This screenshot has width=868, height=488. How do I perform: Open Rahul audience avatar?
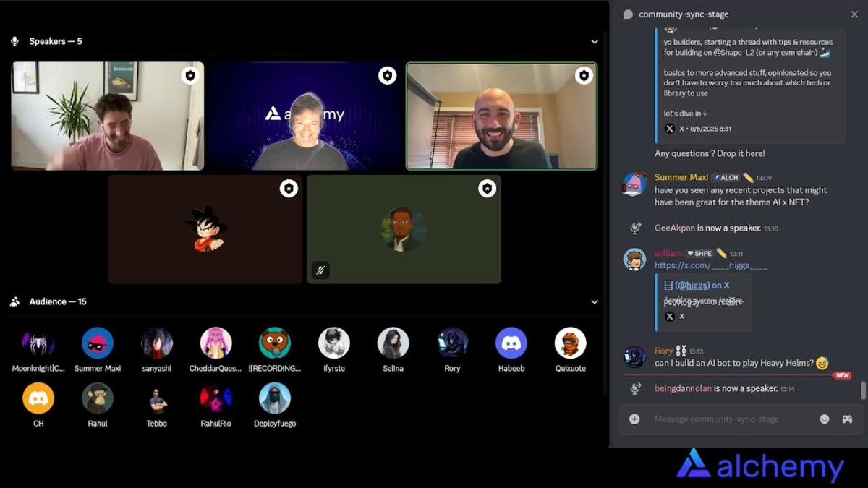tap(98, 398)
